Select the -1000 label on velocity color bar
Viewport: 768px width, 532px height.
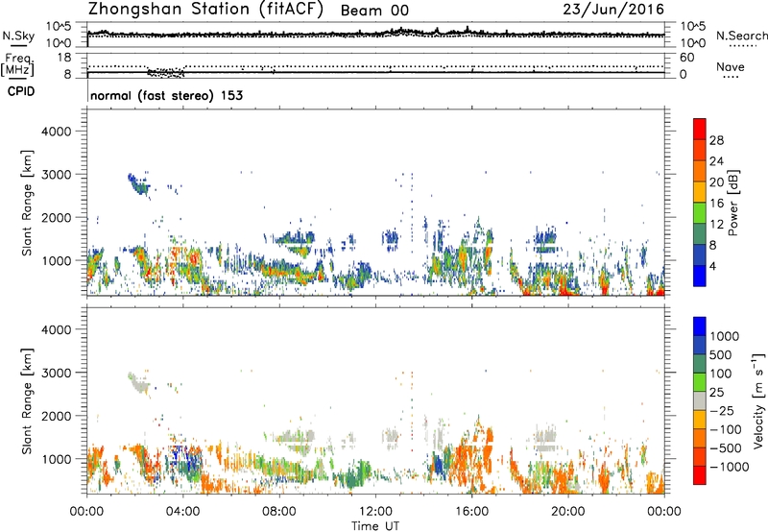[x=729, y=467]
